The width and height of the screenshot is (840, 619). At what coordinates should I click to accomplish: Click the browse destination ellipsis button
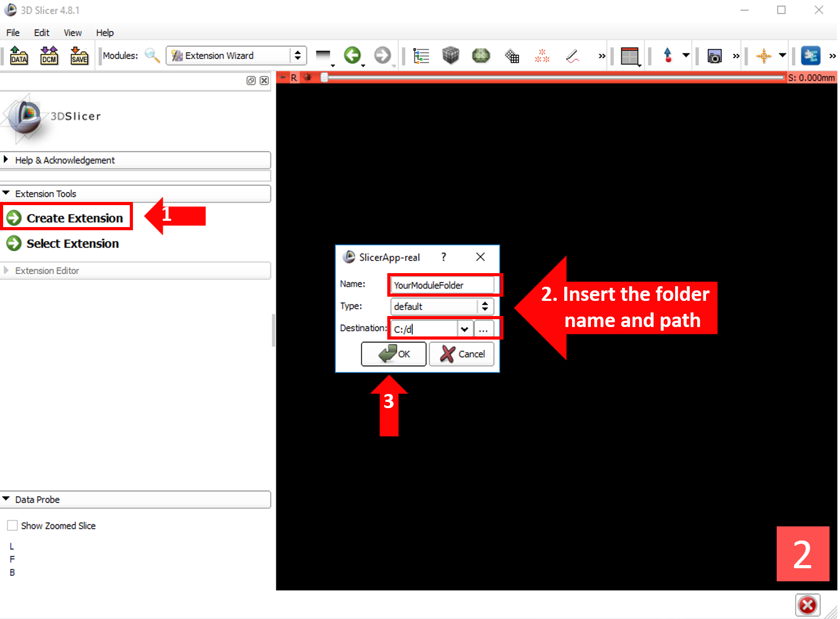click(x=484, y=329)
